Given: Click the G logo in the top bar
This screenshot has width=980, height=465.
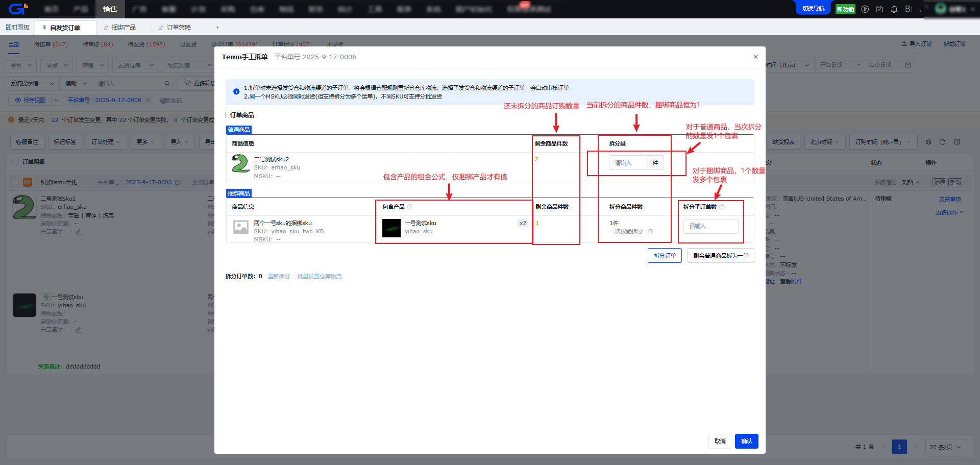Looking at the screenshot, I should (x=18, y=9).
